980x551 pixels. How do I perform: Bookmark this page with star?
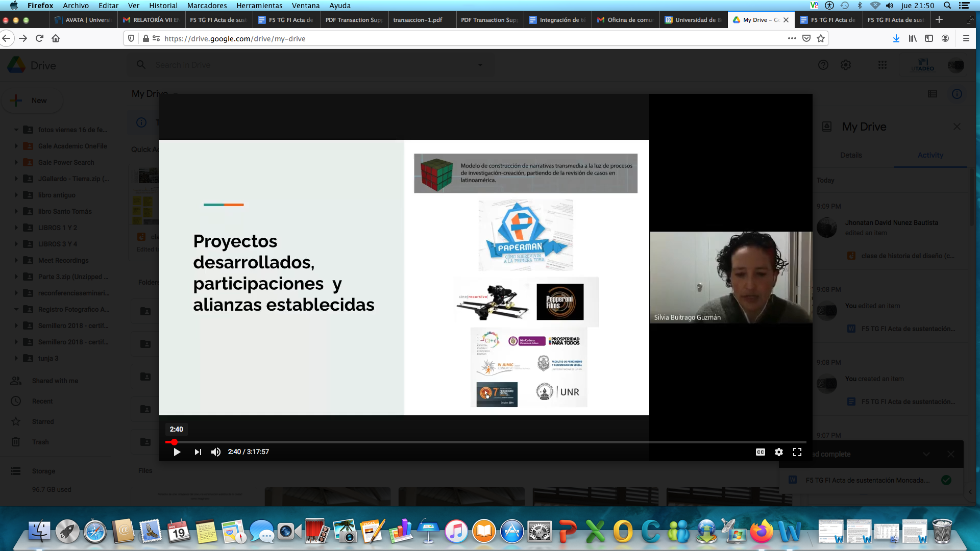[x=821, y=38]
